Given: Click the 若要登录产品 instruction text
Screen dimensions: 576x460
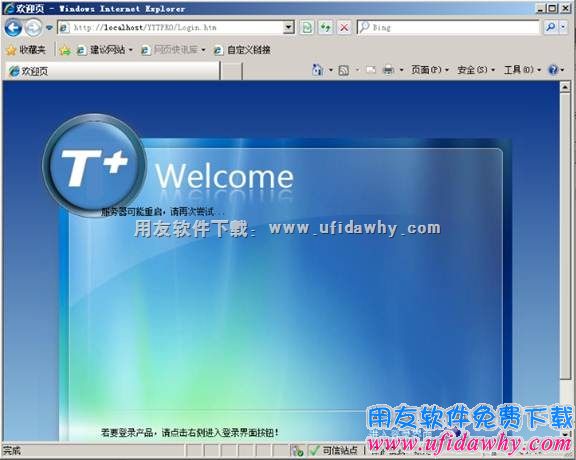Looking at the screenshot, I should tap(190, 432).
